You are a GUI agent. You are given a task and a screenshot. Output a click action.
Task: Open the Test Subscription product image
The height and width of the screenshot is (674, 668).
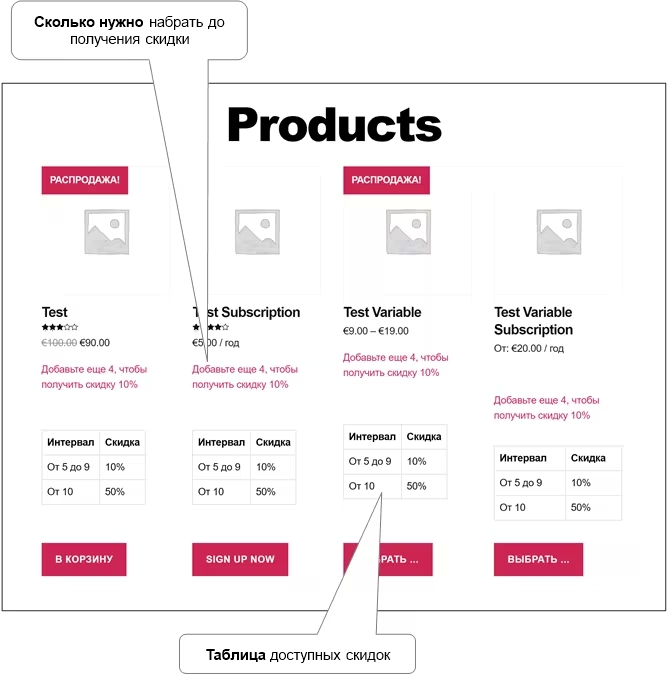(x=257, y=232)
